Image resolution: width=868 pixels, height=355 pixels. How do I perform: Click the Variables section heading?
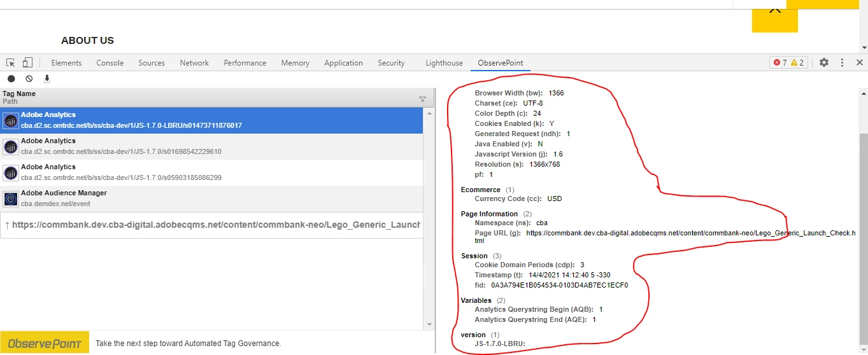pos(476,300)
